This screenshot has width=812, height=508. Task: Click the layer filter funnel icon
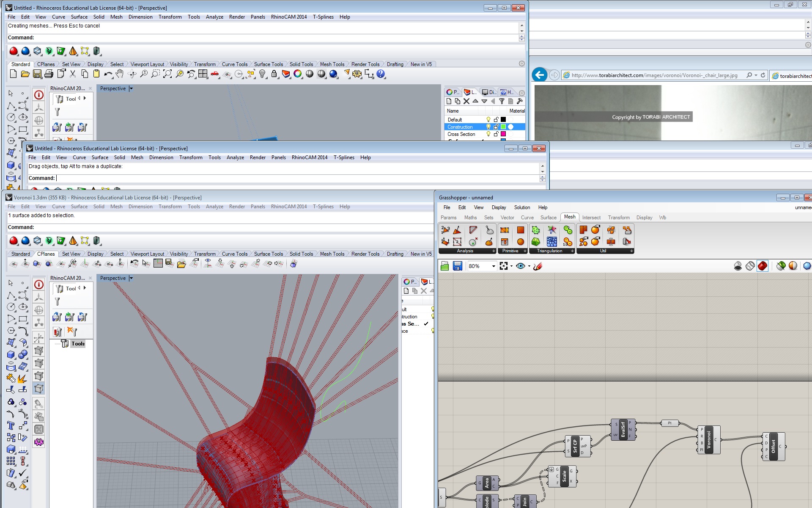502,101
